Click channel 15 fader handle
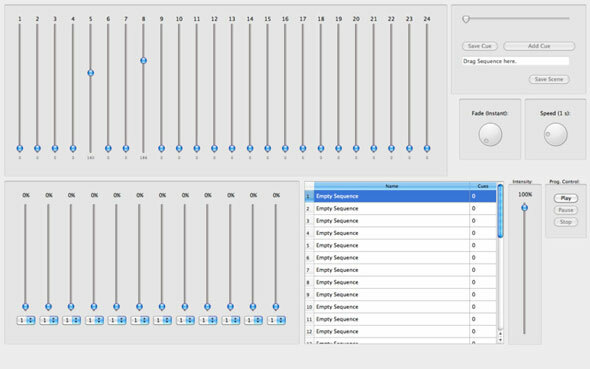This screenshot has height=369, width=590. [268, 149]
